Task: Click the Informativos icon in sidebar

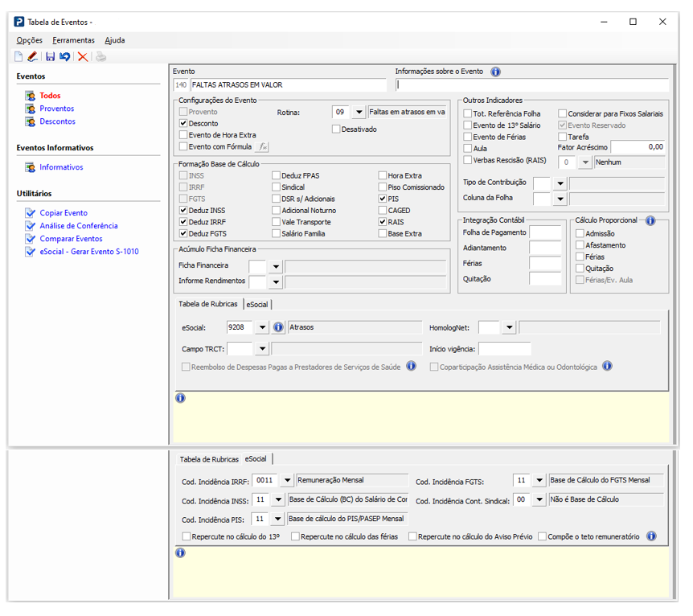Action: [30, 167]
